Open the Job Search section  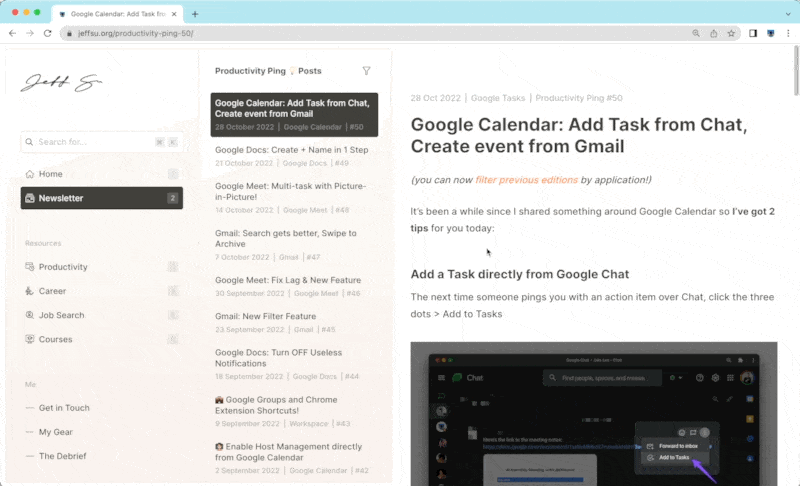(x=102, y=315)
